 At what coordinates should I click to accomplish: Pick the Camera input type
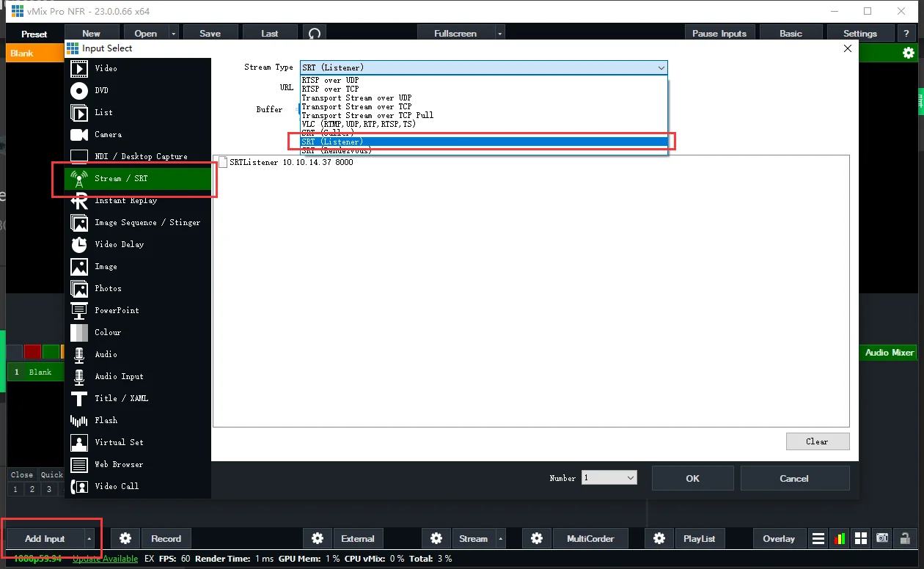[x=138, y=134]
